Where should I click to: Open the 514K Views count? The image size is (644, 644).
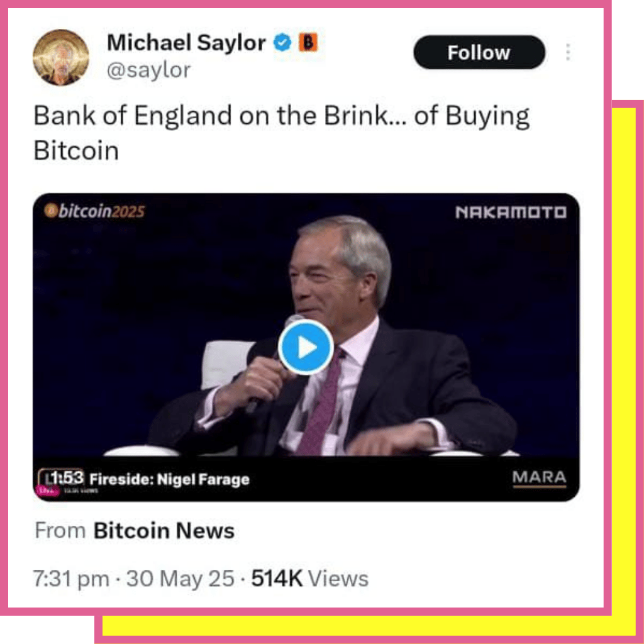(309, 579)
